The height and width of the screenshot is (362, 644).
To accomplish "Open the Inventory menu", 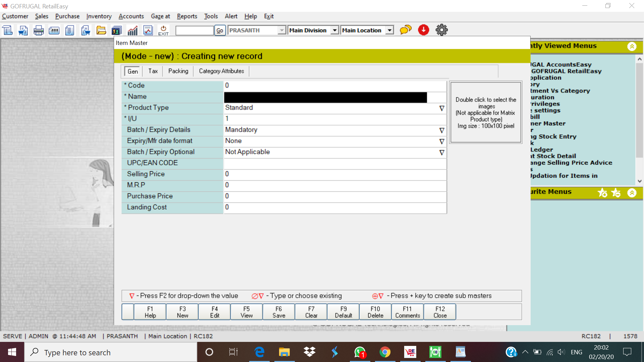I will point(99,16).
